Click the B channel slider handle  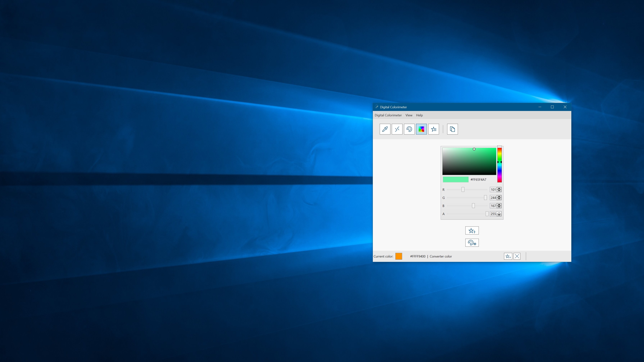point(473,206)
